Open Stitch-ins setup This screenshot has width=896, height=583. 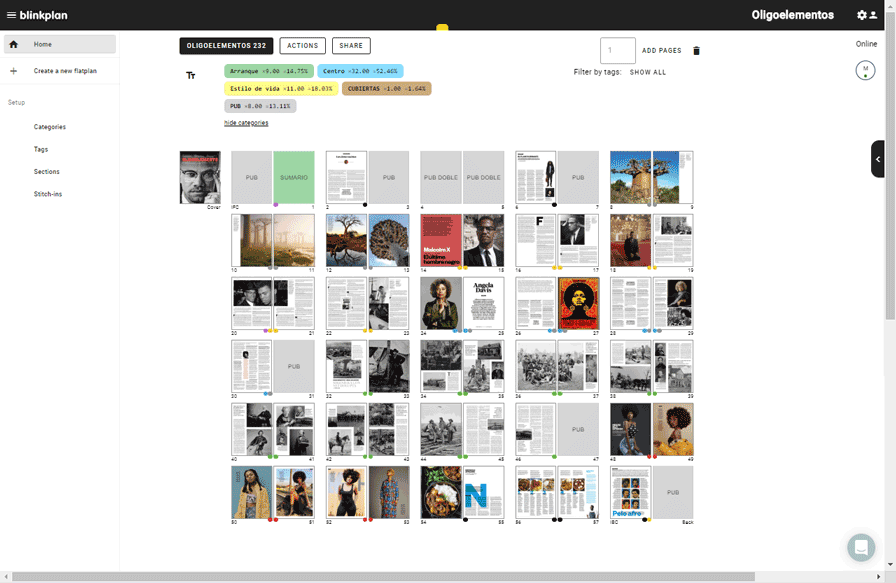click(x=47, y=194)
